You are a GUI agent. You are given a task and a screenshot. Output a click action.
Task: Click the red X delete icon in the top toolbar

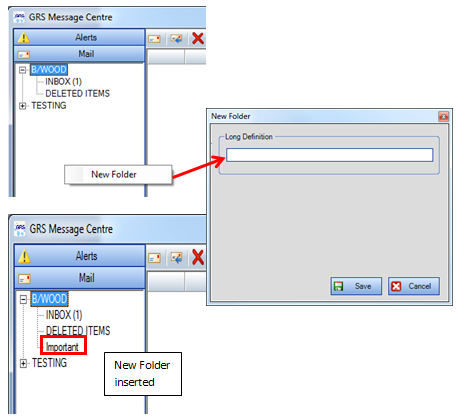[198, 38]
